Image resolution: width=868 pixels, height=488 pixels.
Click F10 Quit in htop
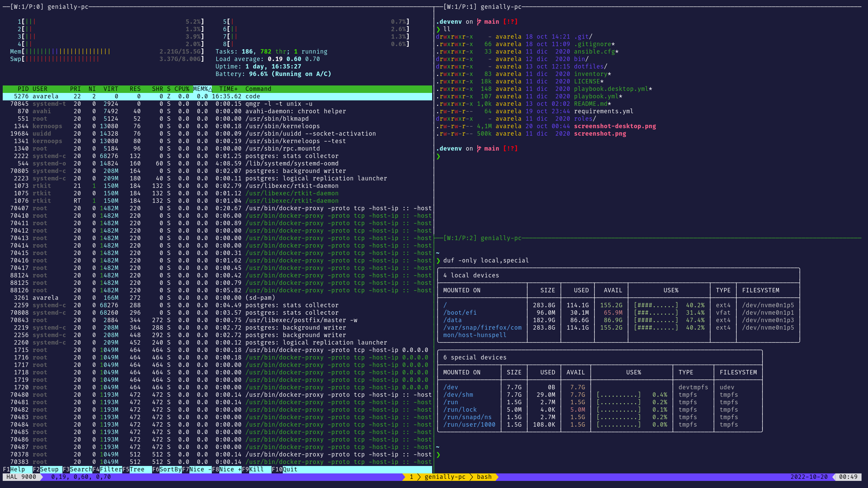[290, 469]
